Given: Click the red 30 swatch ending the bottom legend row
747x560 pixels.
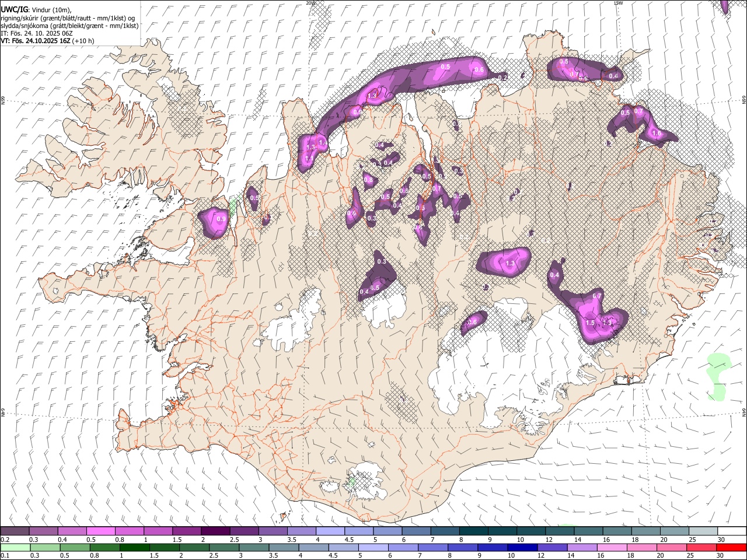Looking at the screenshot, I should tap(731, 547).
